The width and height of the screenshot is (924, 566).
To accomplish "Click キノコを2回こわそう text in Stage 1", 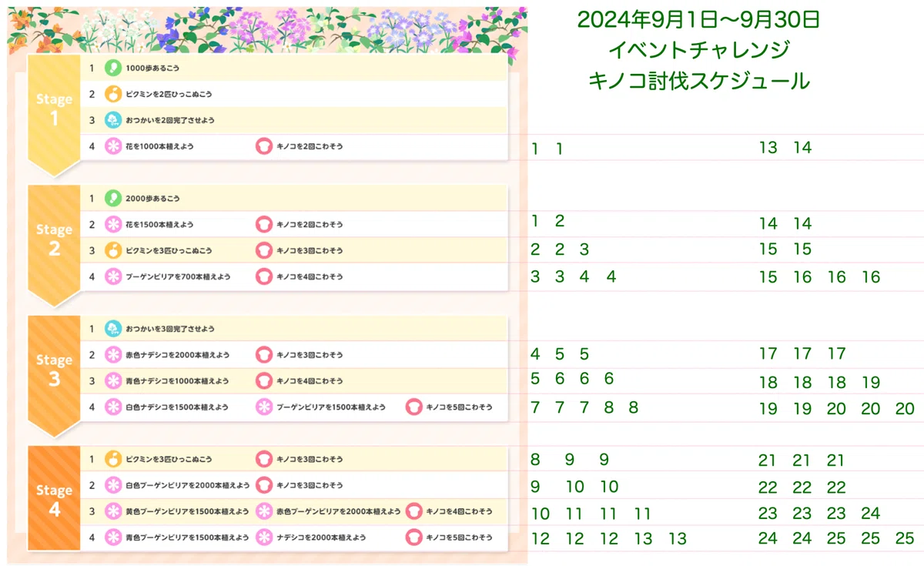I will click(x=310, y=146).
